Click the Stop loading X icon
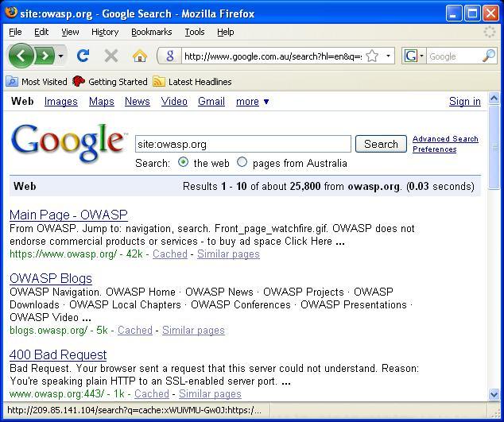The height and width of the screenshot is (422, 504). (x=111, y=56)
